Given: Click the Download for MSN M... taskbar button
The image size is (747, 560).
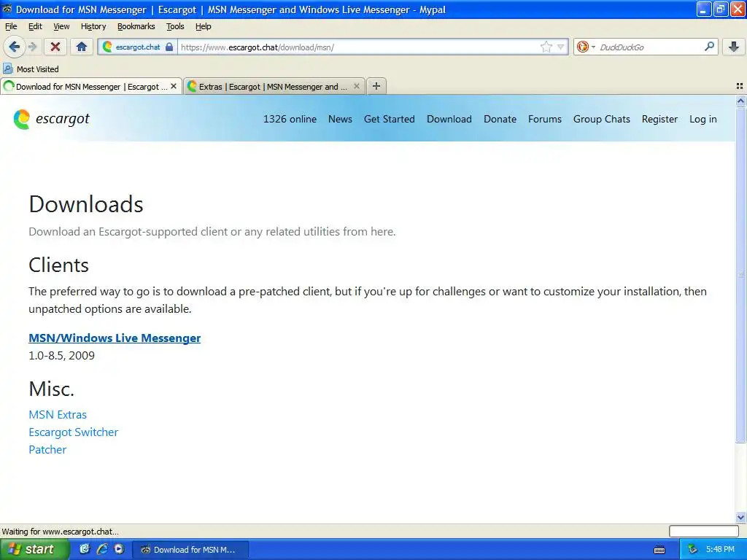Looking at the screenshot, I should [190, 550].
